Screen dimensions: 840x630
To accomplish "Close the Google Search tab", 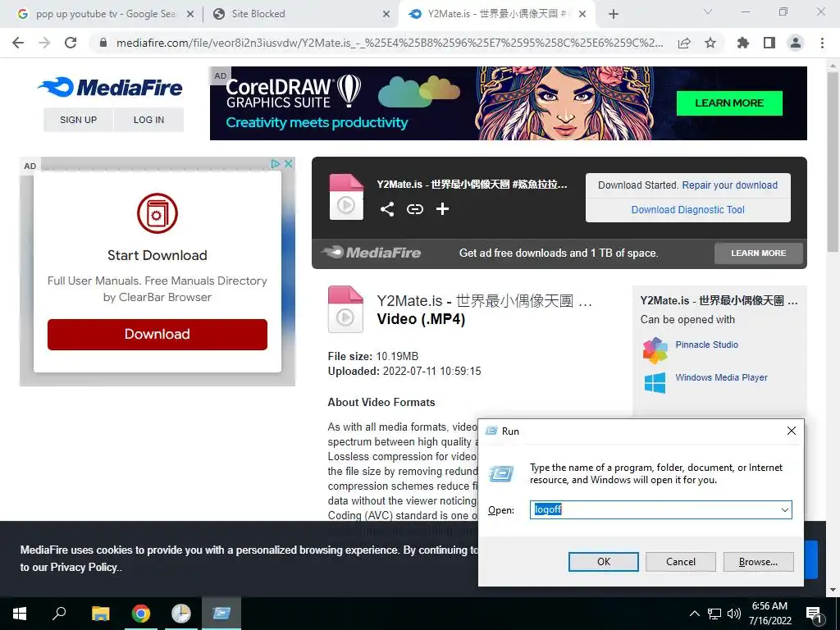I will click(189, 15).
